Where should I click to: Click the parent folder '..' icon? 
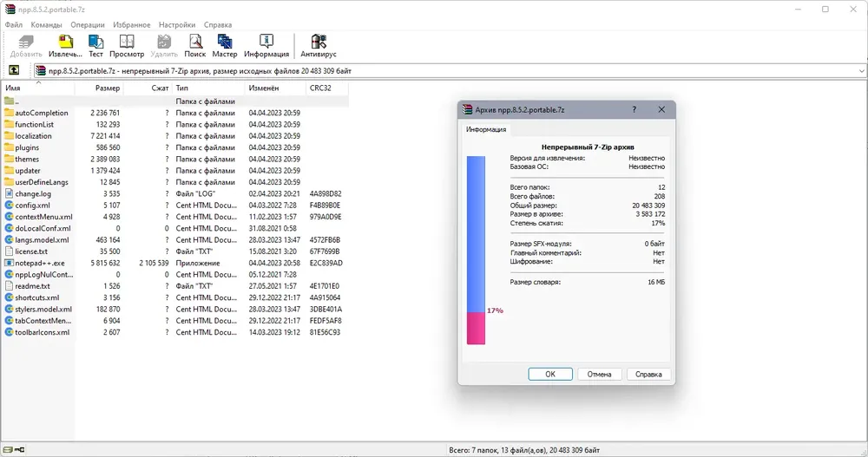(x=9, y=101)
